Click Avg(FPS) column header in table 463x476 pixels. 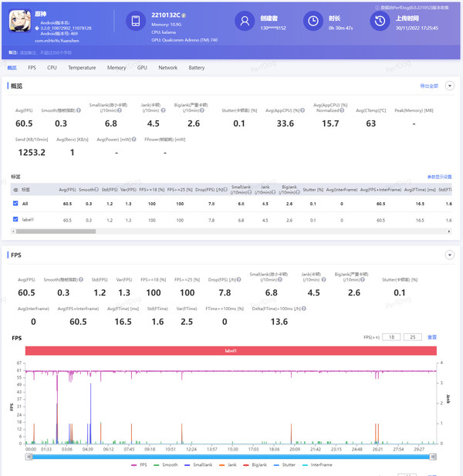67,190
